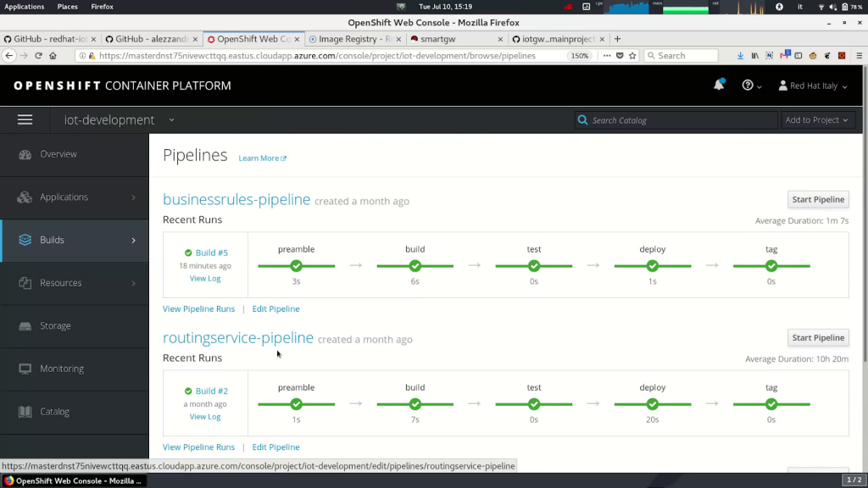This screenshot has width=868, height=488.
Task: Start the businessrules-pipeline
Action: tap(817, 199)
